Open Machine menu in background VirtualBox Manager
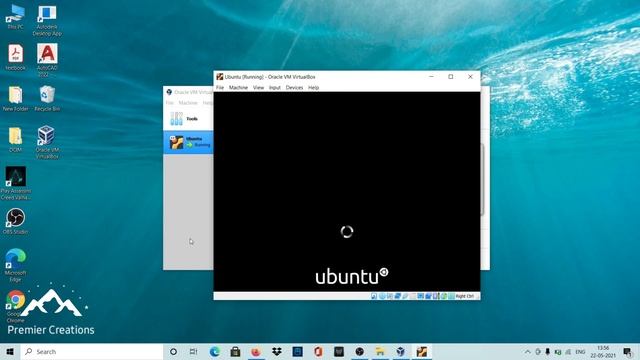Screen dimensions: 640x360 coord(188,103)
